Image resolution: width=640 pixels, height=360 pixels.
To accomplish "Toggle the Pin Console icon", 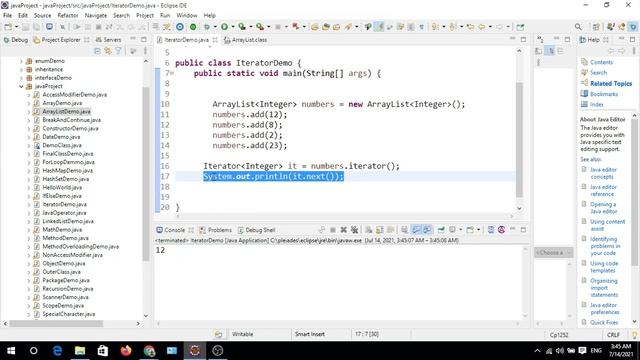I will 441,230.
